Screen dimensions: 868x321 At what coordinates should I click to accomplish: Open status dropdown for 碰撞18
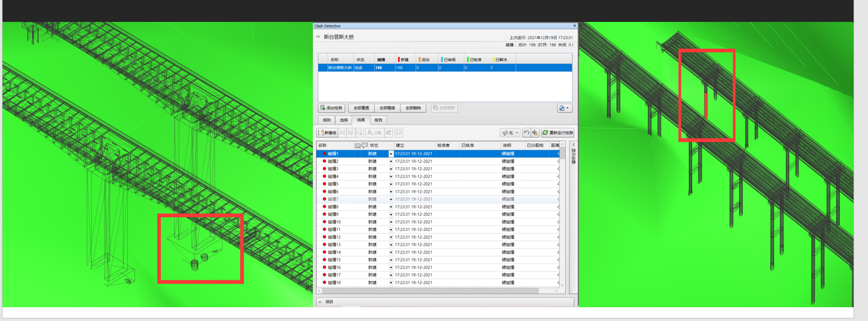tap(391, 283)
